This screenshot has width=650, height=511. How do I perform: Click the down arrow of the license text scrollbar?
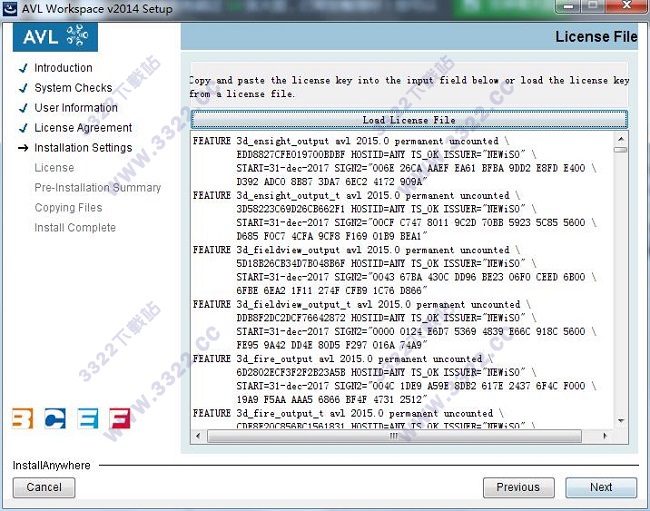coord(621,421)
